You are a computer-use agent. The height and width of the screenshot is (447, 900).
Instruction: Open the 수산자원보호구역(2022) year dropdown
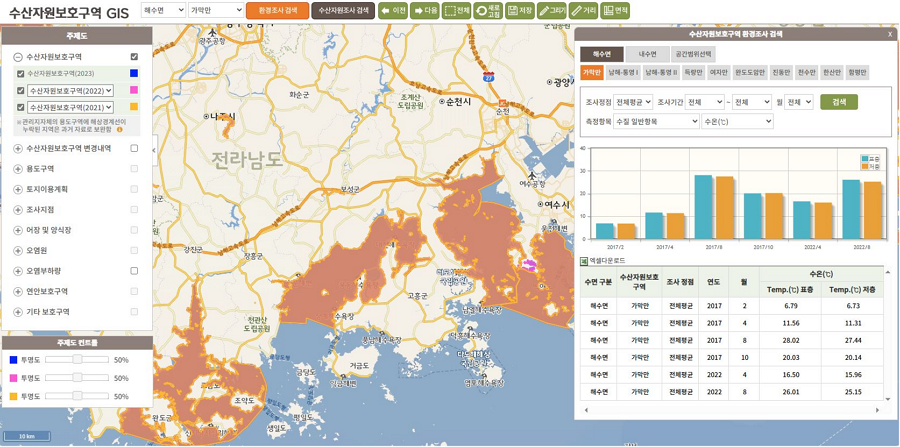pyautogui.click(x=71, y=90)
